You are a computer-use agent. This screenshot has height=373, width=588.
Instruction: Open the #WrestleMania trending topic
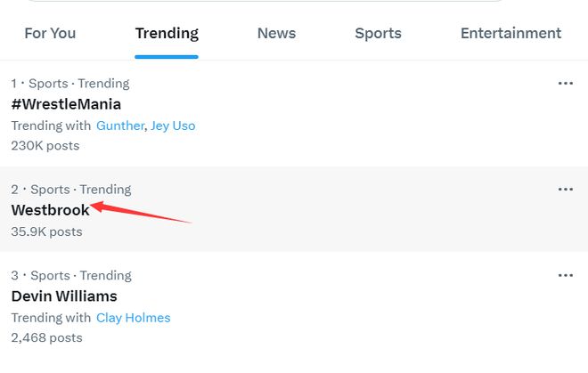(66, 104)
